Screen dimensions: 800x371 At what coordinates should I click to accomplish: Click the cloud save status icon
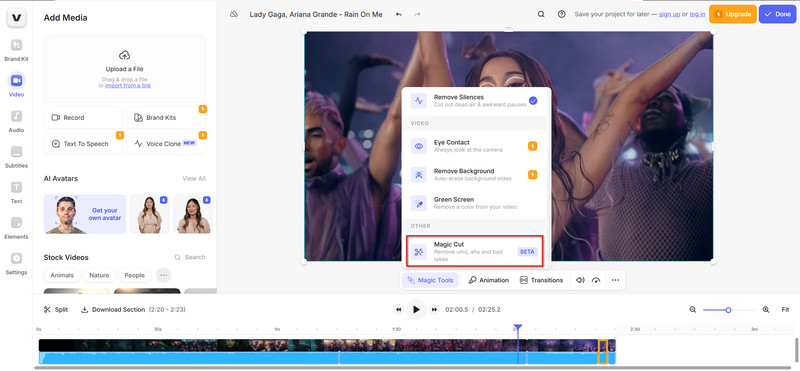234,14
